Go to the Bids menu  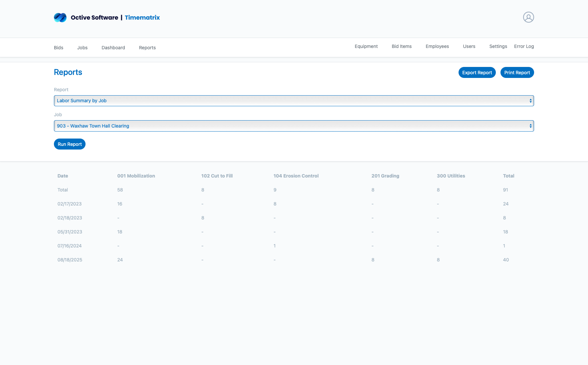(59, 48)
